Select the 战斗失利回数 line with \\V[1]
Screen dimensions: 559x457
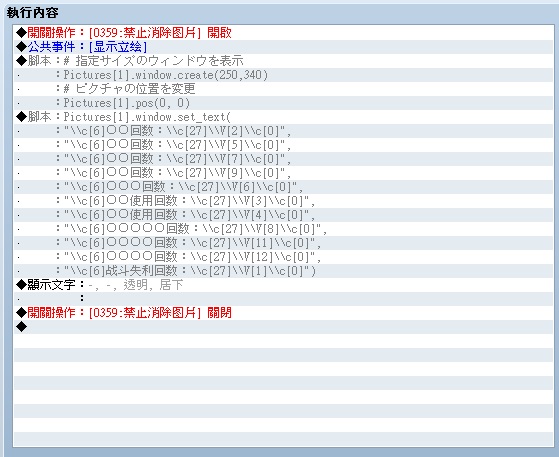283,271
